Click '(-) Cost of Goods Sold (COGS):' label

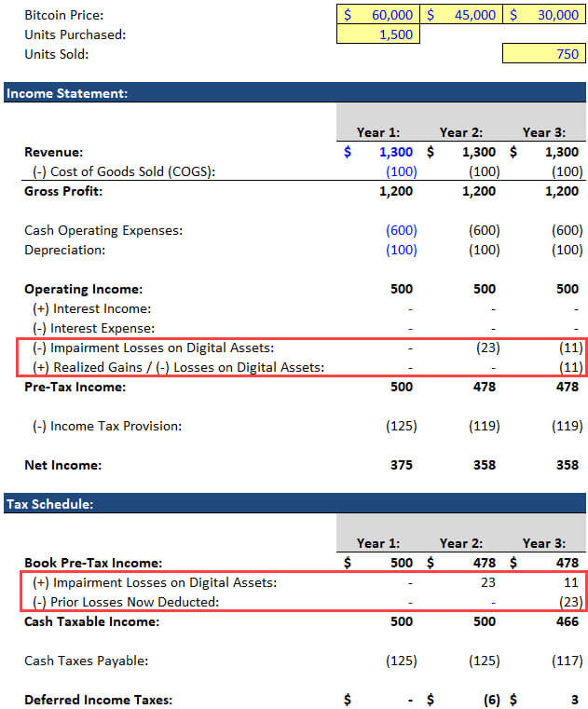click(124, 171)
